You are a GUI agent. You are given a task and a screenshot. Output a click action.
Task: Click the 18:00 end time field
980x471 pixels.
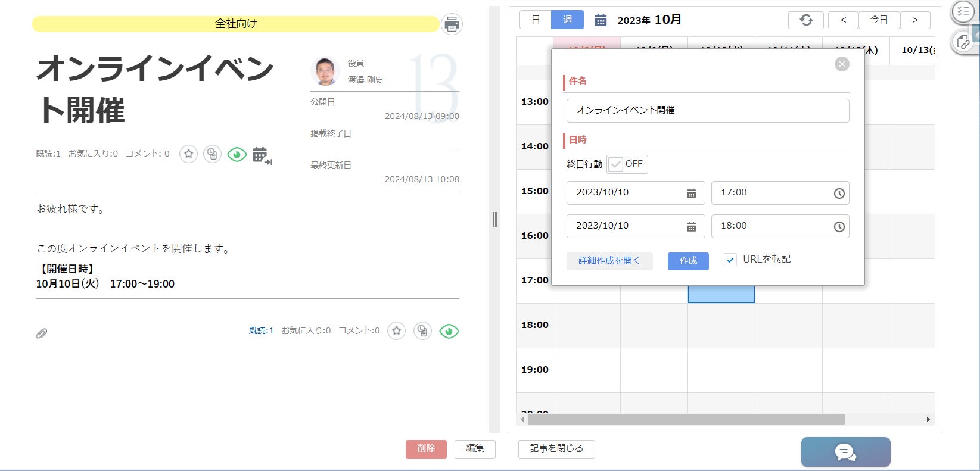pyautogui.click(x=780, y=226)
